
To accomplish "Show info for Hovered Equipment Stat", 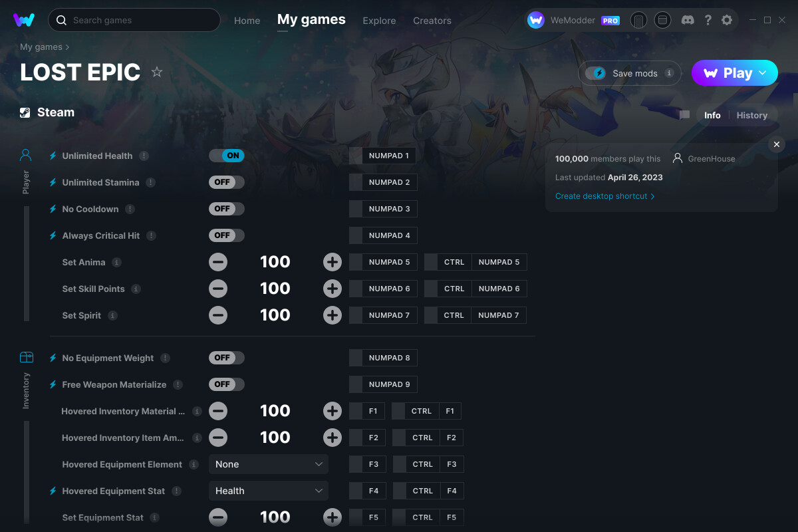I will click(176, 491).
